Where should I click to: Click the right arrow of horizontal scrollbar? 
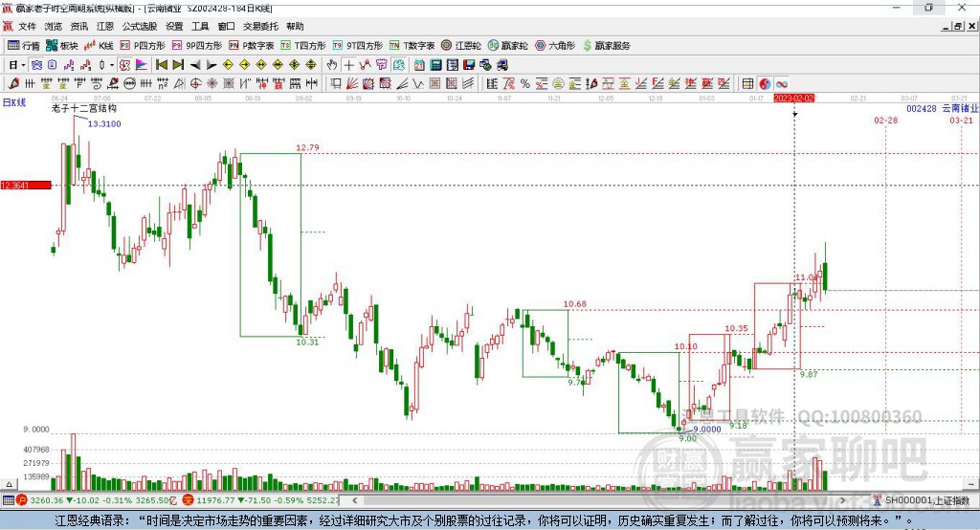coord(842,500)
